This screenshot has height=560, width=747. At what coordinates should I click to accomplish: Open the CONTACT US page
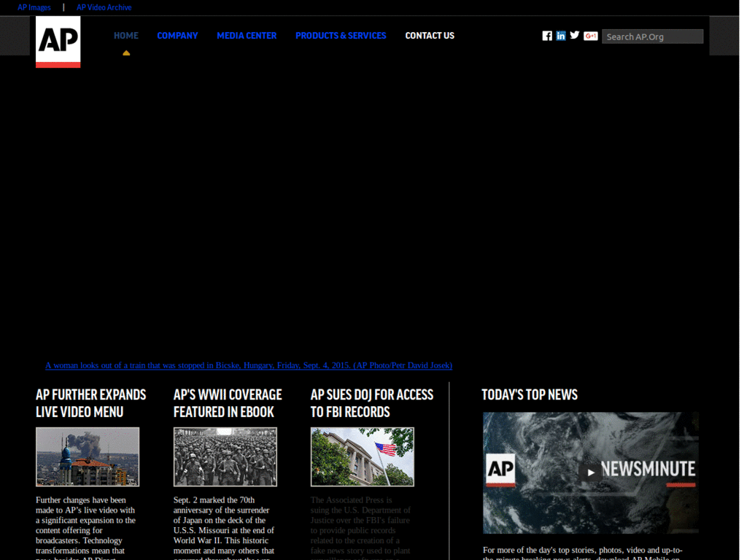(430, 35)
